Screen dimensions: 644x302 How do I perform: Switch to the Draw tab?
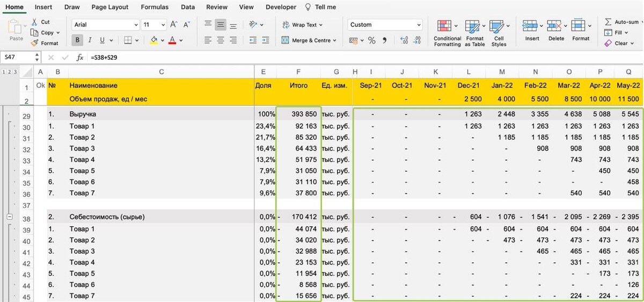(72, 7)
